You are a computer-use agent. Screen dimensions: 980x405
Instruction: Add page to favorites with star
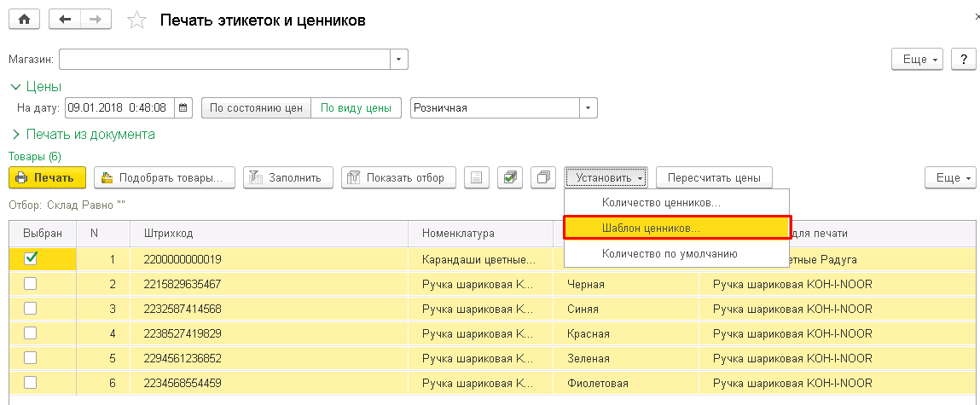click(x=136, y=20)
